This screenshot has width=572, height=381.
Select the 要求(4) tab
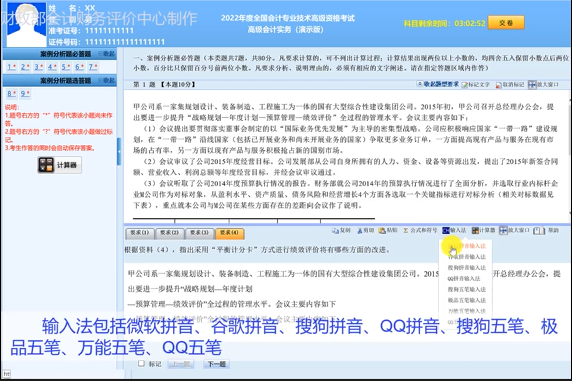pos(229,233)
